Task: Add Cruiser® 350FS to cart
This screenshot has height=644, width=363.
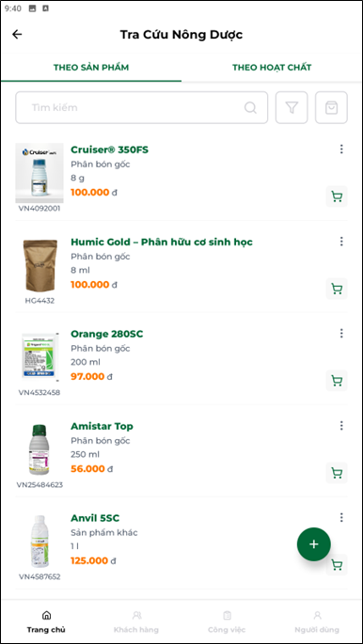Action: 337,196
